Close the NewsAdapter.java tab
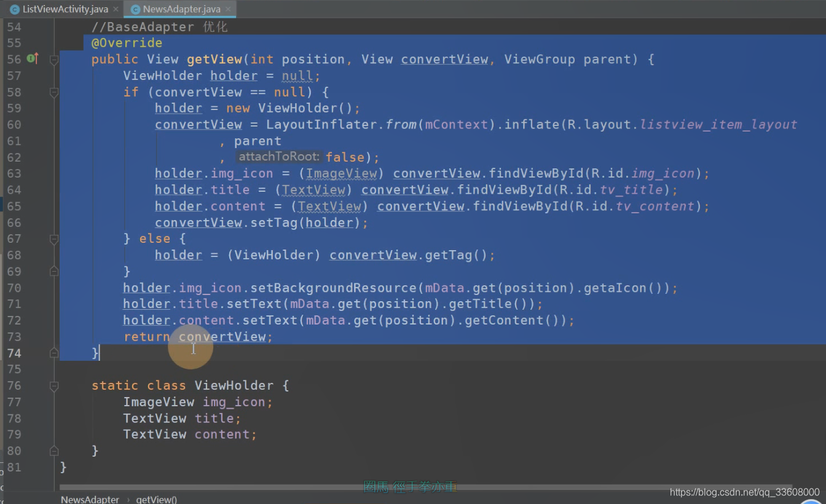826x504 pixels. click(x=228, y=9)
